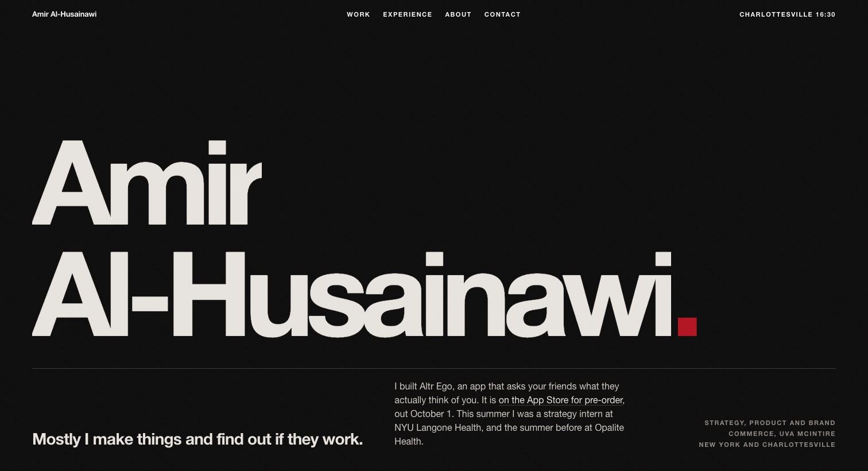
Task: Go to the Experience nav item
Action: pyautogui.click(x=408, y=14)
